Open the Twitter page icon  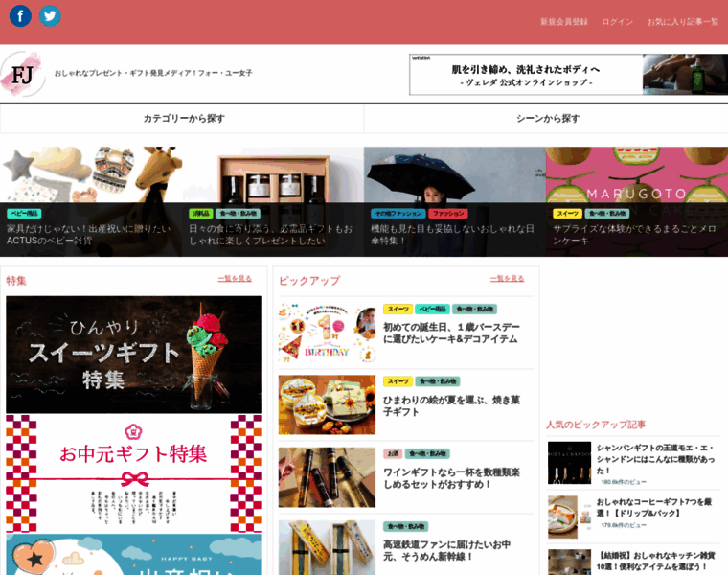(x=50, y=16)
